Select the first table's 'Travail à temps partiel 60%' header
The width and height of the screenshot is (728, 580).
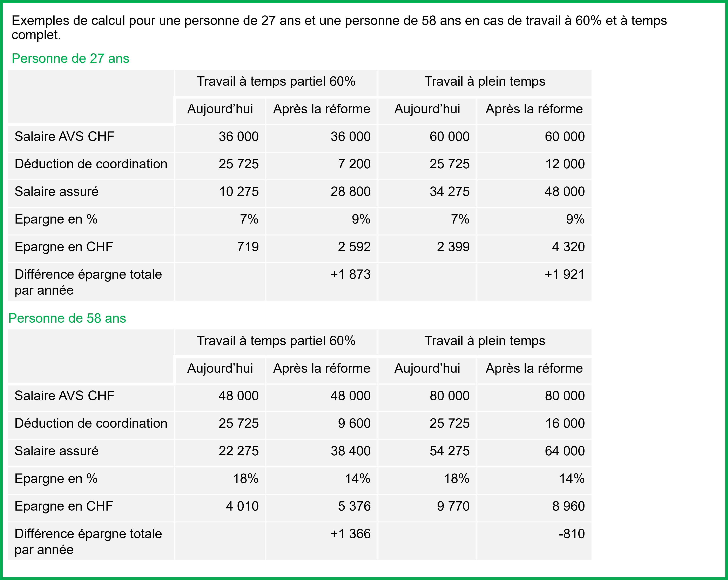[x=276, y=81]
